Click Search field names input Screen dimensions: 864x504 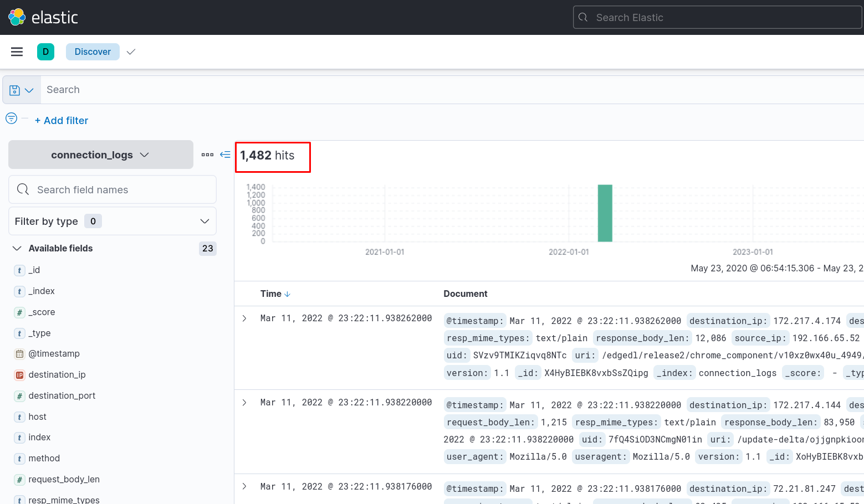[x=113, y=189]
